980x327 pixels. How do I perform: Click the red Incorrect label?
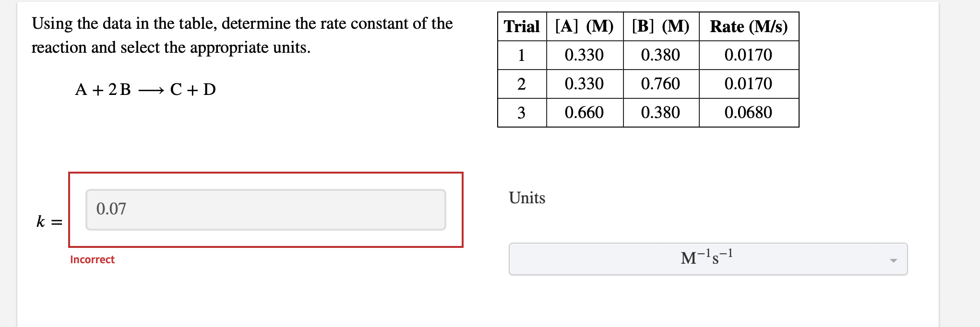click(x=92, y=259)
